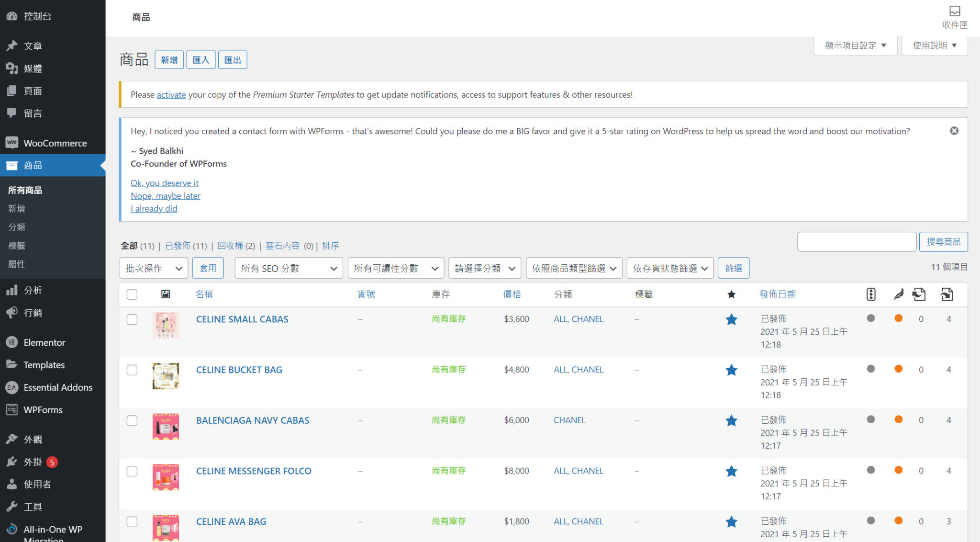Open the inbox (收件匣) icon top right
The image size is (980, 542).
click(955, 11)
